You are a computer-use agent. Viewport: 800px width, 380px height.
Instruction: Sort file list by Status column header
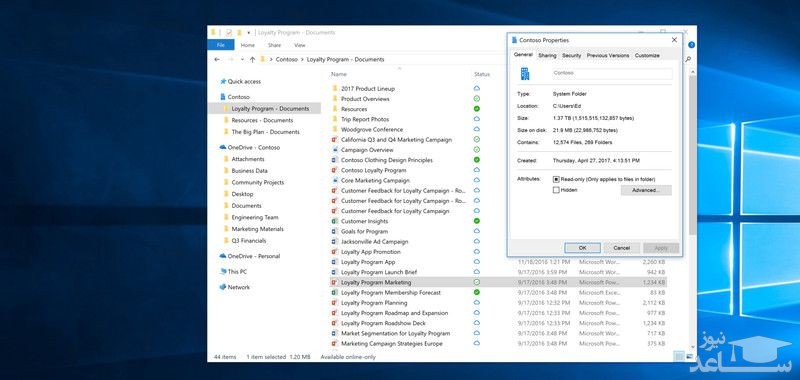click(482, 74)
